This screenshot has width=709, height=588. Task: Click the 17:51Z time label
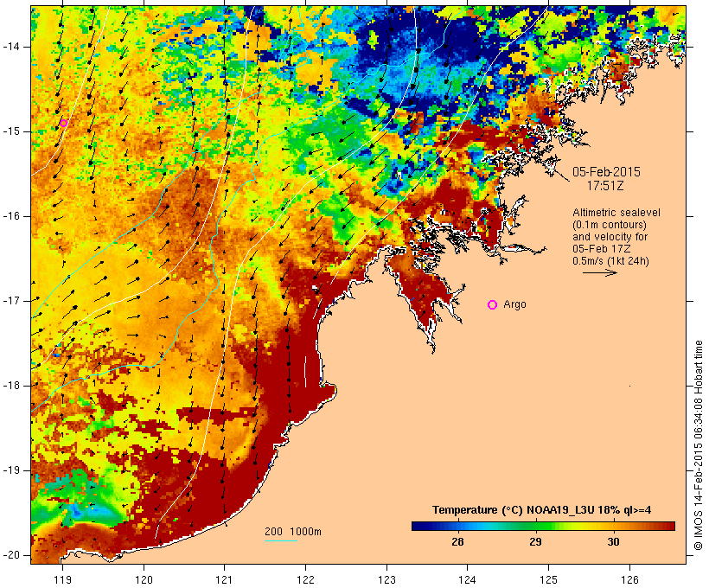coord(605,185)
